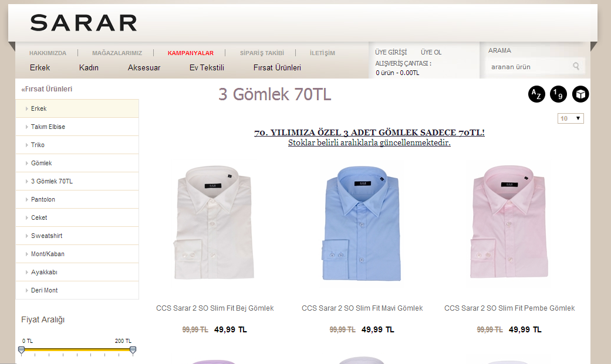Screen dimensions: 611x364
Task: Sort products alphabetically with A-Z icon
Action: [536, 94]
